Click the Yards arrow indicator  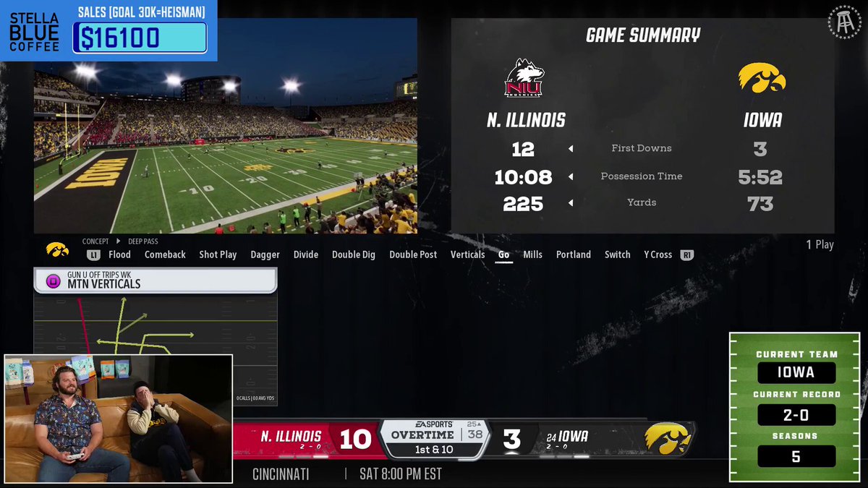coord(571,203)
